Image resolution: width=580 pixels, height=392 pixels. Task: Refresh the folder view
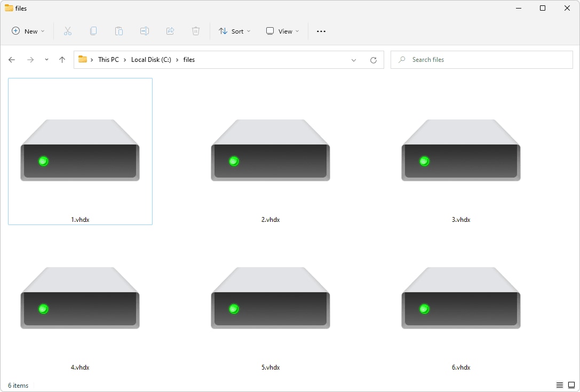[373, 59]
